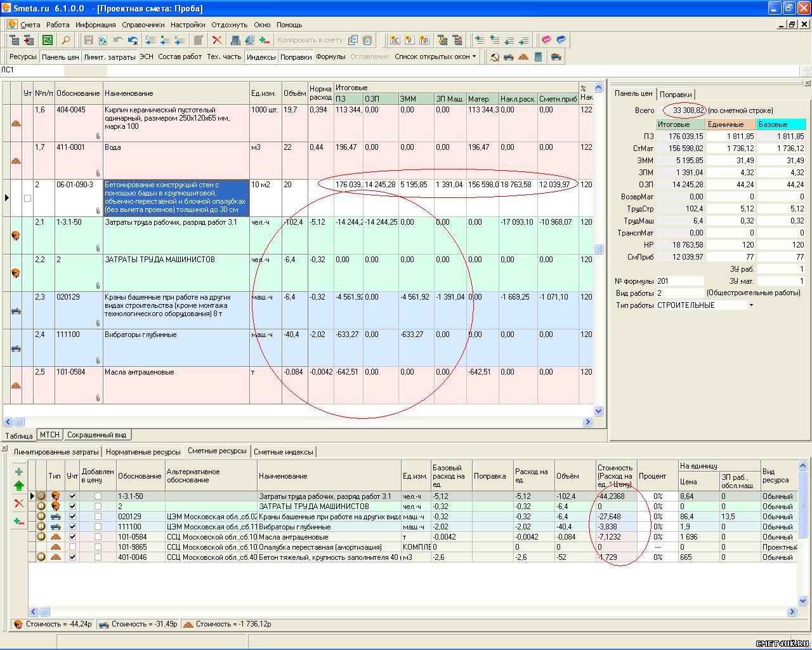Screen dimensions: 812x650
Task: Click the pink book icon in toolbar
Action: click(x=546, y=40)
